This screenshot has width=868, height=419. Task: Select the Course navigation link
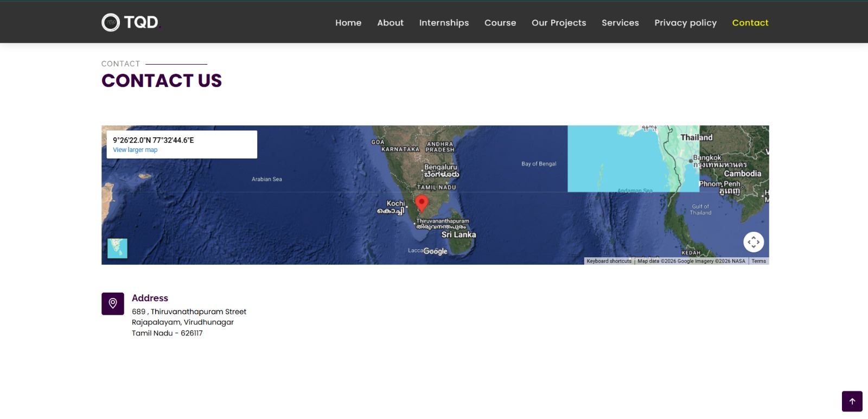(500, 23)
